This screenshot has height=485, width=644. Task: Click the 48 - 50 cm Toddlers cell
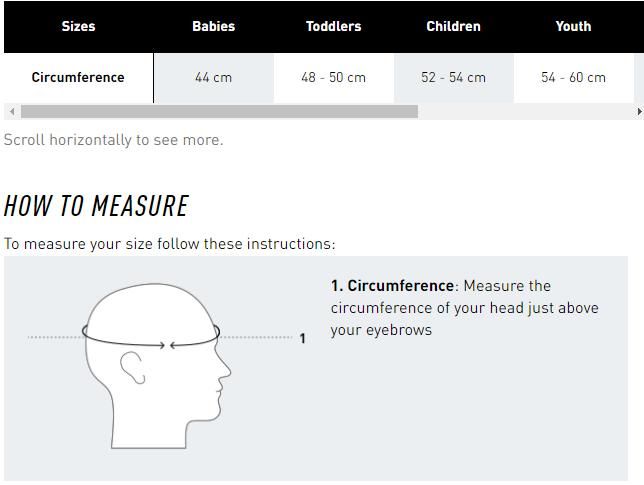click(333, 77)
